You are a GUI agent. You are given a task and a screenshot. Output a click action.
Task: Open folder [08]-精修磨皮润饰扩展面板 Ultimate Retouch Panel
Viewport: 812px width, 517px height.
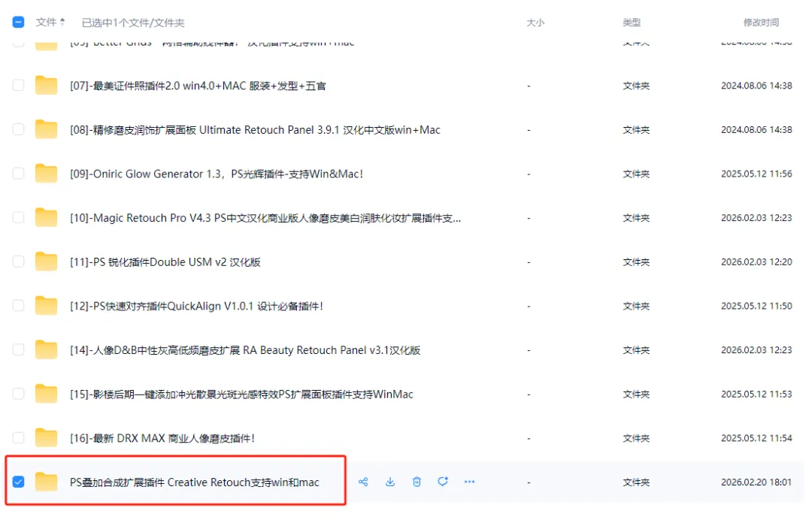tap(255, 130)
